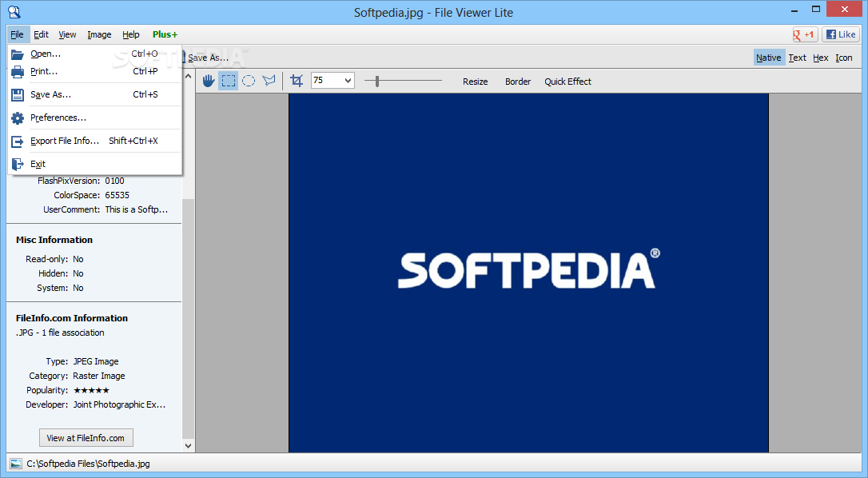This screenshot has height=478, width=868.
Task: Click the View at FileInfo.com button
Action: (x=86, y=437)
